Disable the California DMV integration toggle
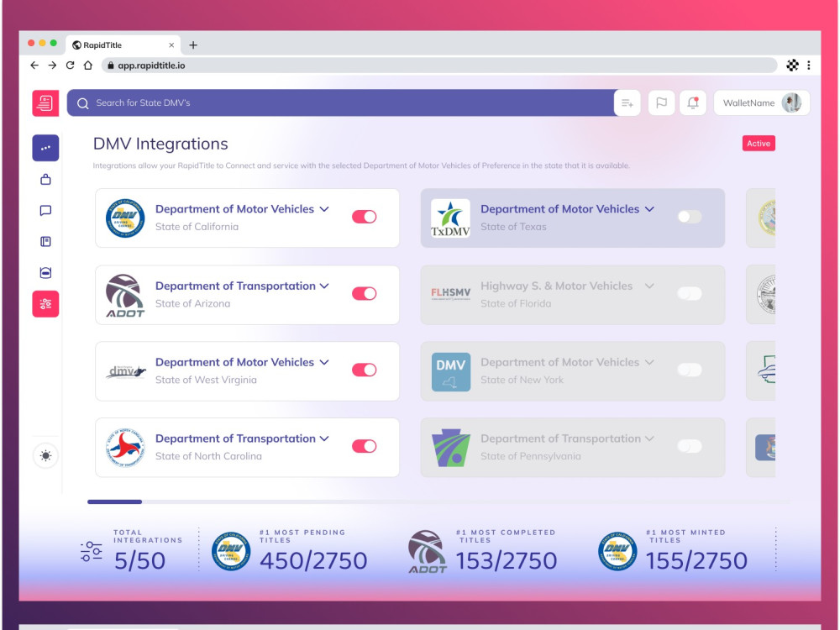840x630 pixels. (365, 217)
